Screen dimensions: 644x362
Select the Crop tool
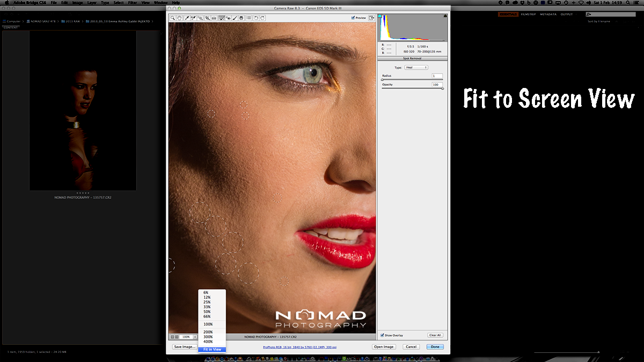(x=207, y=18)
